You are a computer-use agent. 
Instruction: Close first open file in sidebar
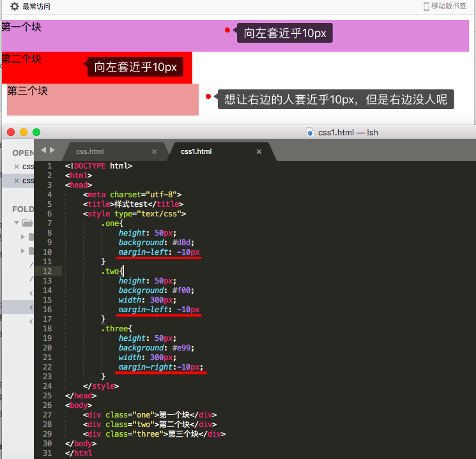point(17,166)
